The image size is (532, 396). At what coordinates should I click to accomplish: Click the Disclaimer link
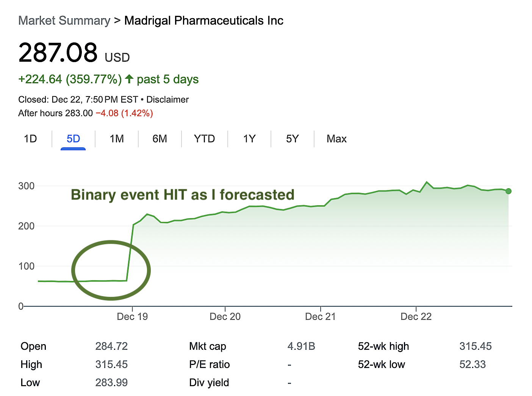point(167,100)
